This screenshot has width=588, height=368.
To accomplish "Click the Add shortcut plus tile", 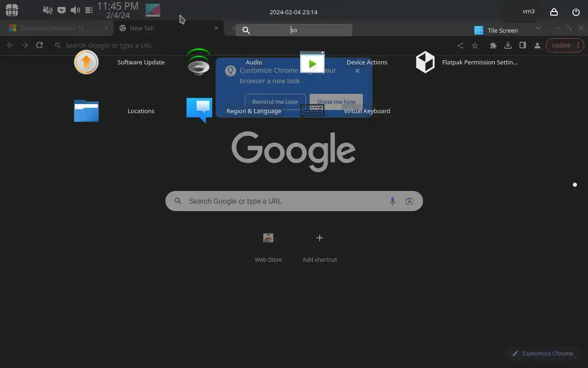I will [x=320, y=247].
